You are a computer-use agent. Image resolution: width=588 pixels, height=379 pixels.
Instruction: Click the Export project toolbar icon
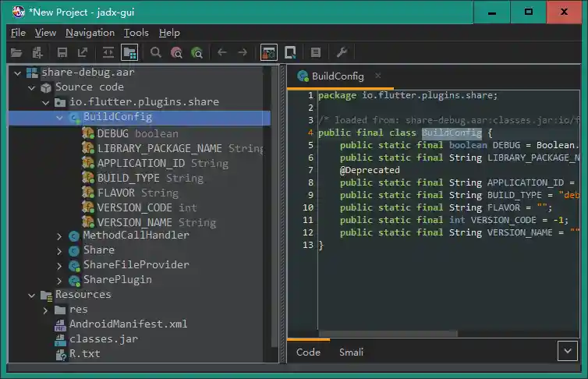pos(83,52)
